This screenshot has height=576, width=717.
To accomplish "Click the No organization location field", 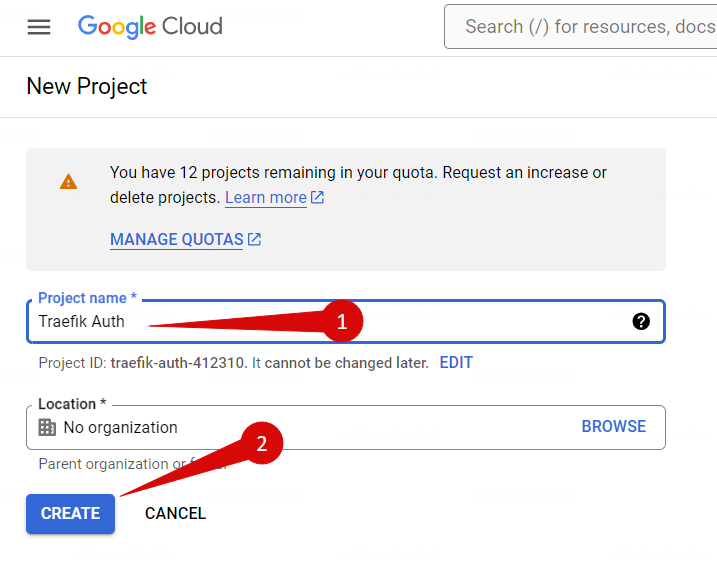I will (346, 427).
